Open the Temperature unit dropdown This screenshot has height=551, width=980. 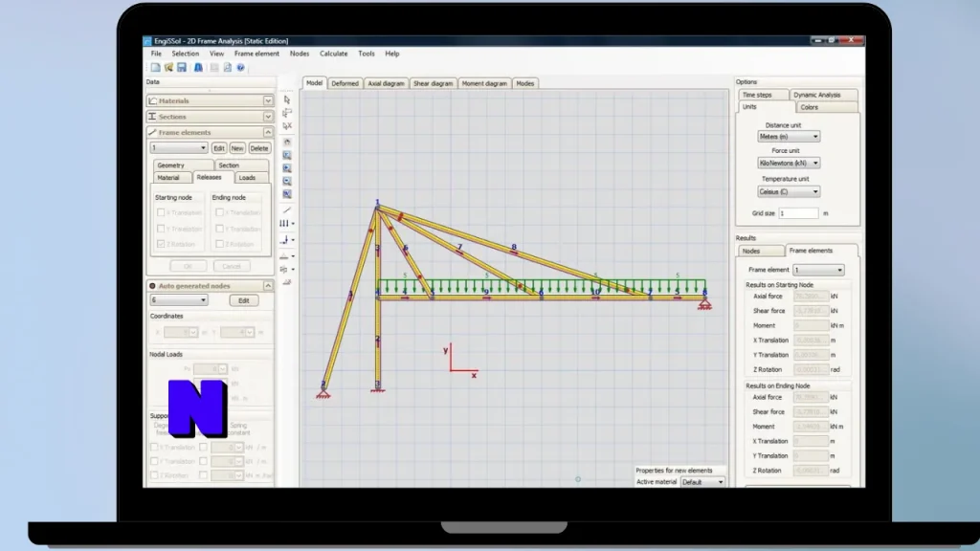pos(789,191)
